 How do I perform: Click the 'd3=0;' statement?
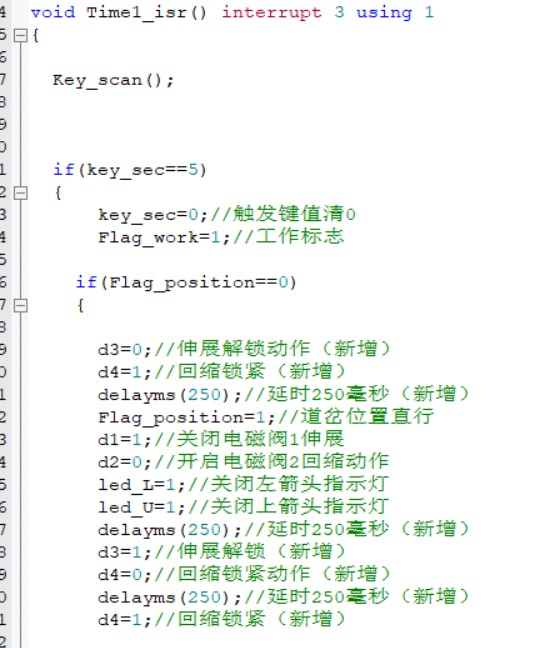pos(125,350)
